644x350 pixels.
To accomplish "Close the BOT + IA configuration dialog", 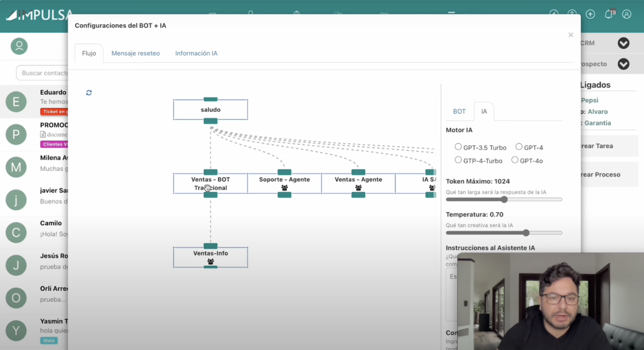I will point(570,35).
